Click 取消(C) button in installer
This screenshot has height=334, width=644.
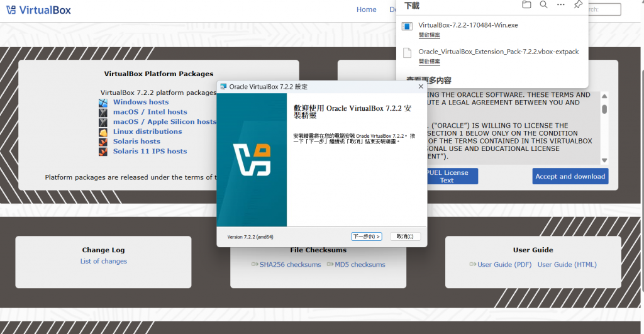click(405, 237)
